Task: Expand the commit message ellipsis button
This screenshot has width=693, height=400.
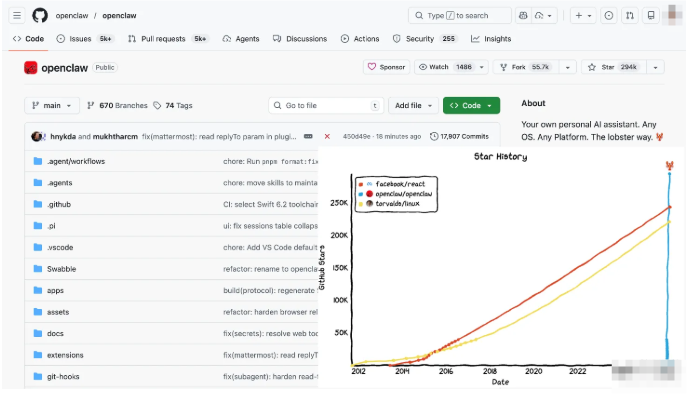Action: [x=308, y=136]
